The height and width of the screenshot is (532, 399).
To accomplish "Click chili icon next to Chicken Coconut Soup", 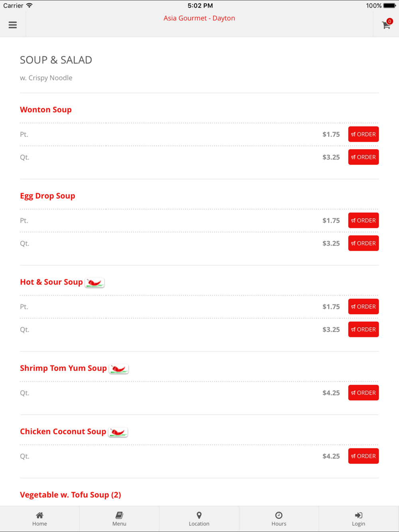I will coord(118,432).
